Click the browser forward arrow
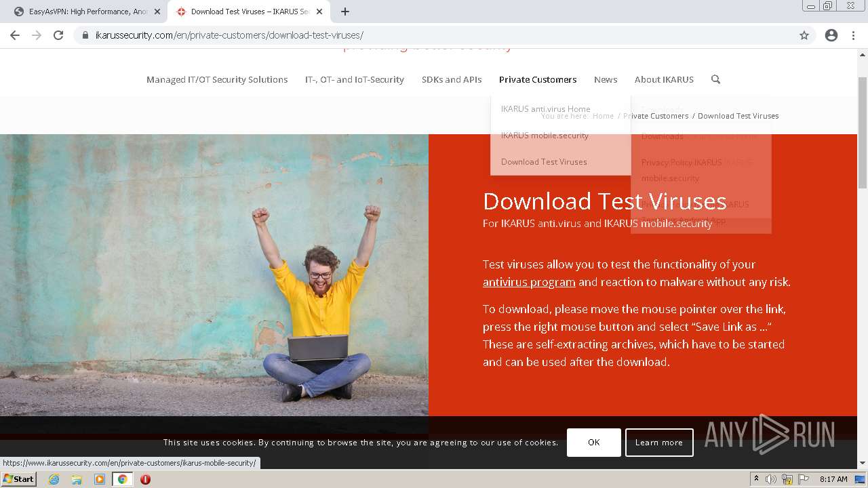This screenshot has height=488, width=868. pos(37,35)
